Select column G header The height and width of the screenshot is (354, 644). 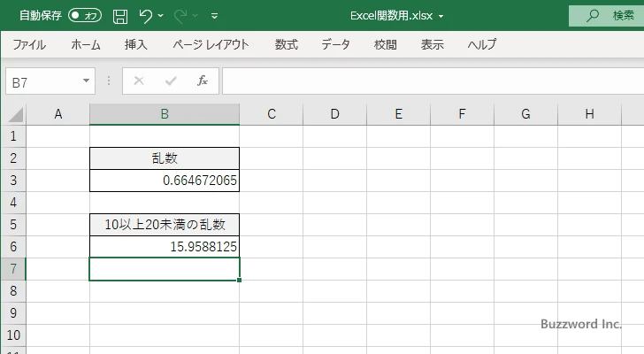click(525, 114)
